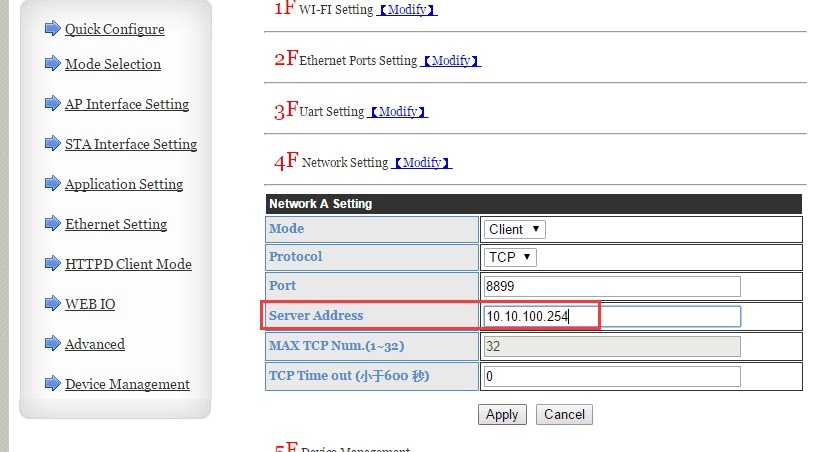The height and width of the screenshot is (452, 825).
Task: Open AP Interface Setting
Action: [x=127, y=104]
